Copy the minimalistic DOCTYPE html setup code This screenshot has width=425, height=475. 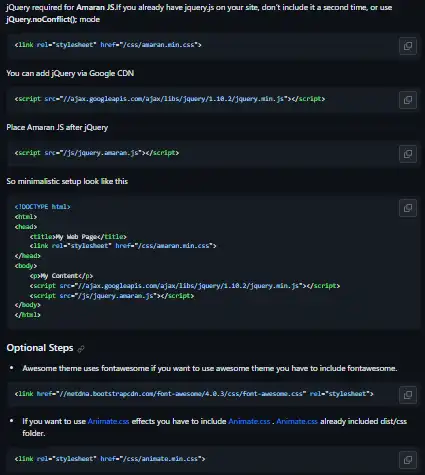408,208
